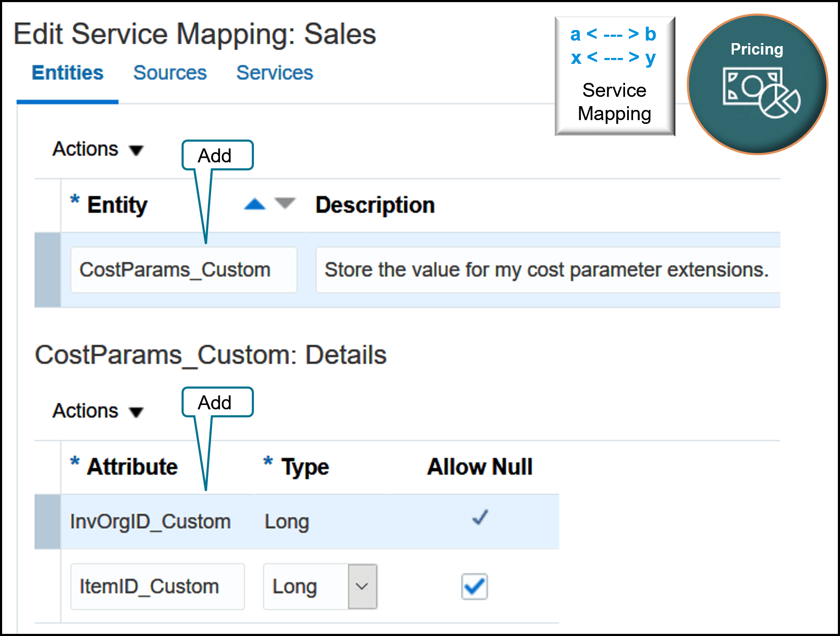
Task: Click the entity Description text field
Action: (546, 270)
